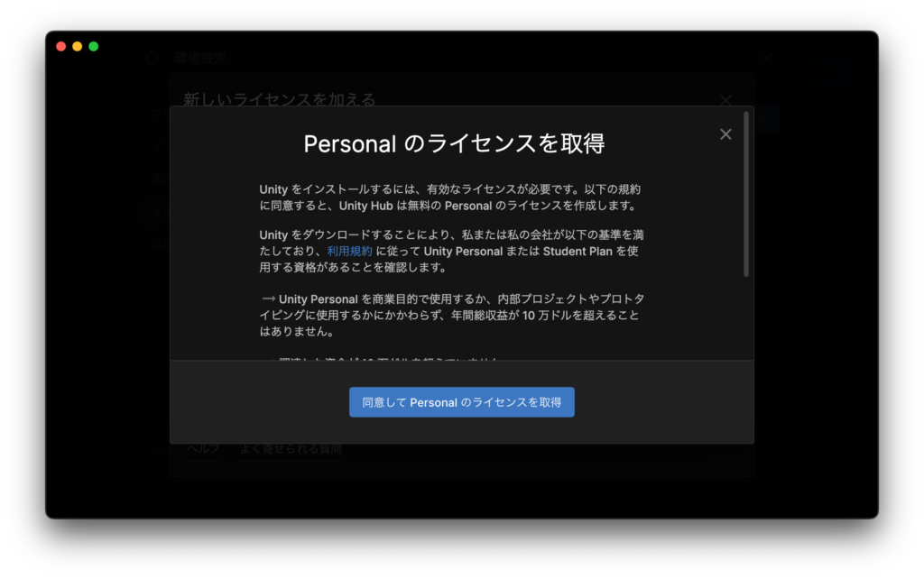The height and width of the screenshot is (579, 924).
Task: Click the blue 同意して Personal のライセンスを取得 button
Action: (461, 402)
